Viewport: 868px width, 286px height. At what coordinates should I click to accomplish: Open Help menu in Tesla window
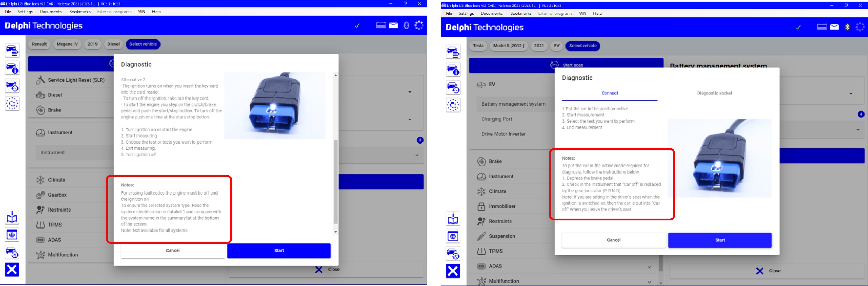tap(597, 13)
